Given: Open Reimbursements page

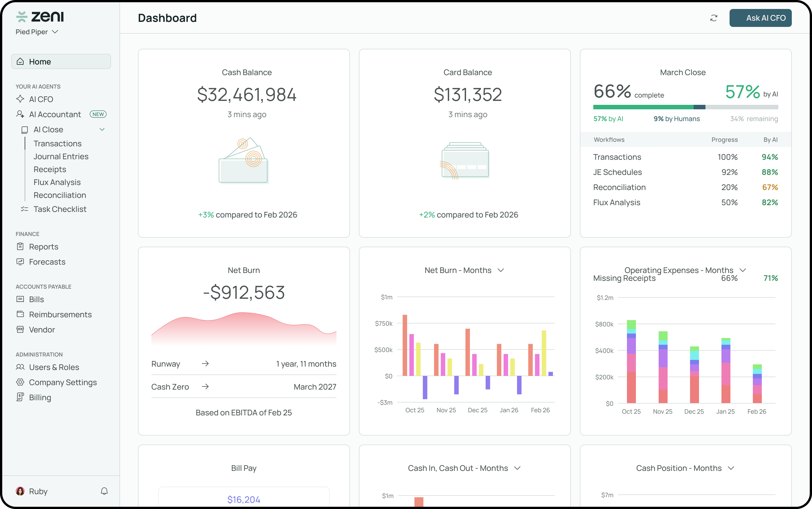Looking at the screenshot, I should click(60, 314).
